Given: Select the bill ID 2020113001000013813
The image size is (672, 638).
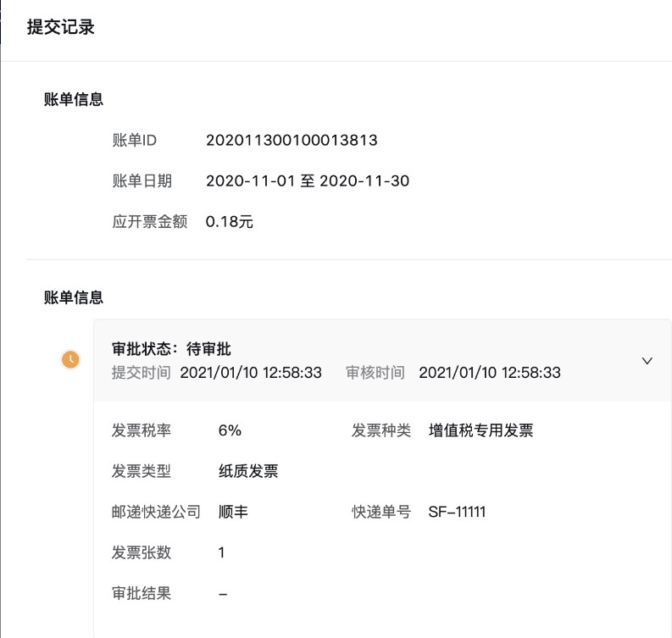Looking at the screenshot, I should [292, 140].
